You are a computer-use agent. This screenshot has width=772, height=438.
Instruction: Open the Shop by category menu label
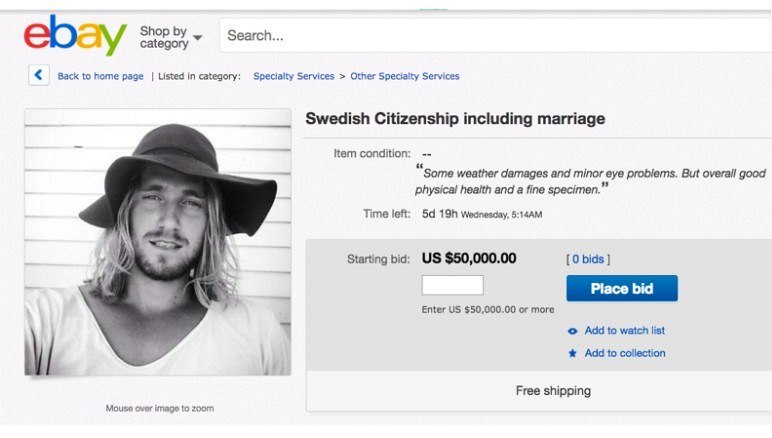click(164, 37)
